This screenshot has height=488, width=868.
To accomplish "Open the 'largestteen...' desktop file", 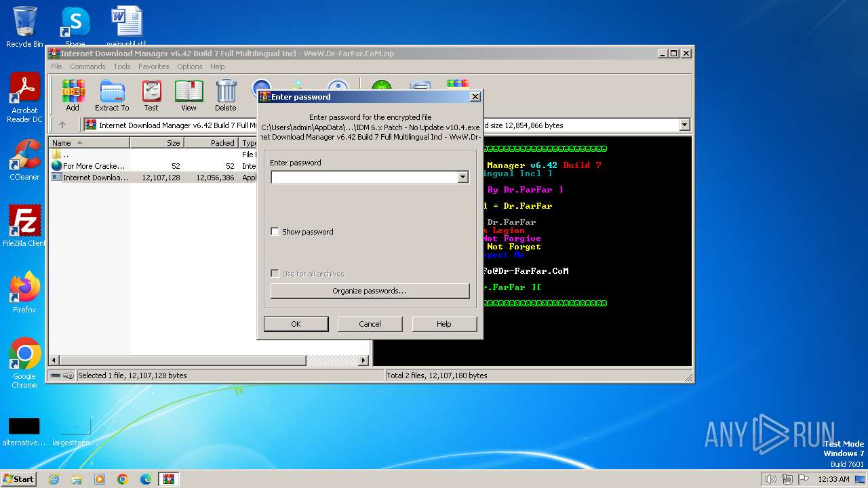I will [x=75, y=432].
